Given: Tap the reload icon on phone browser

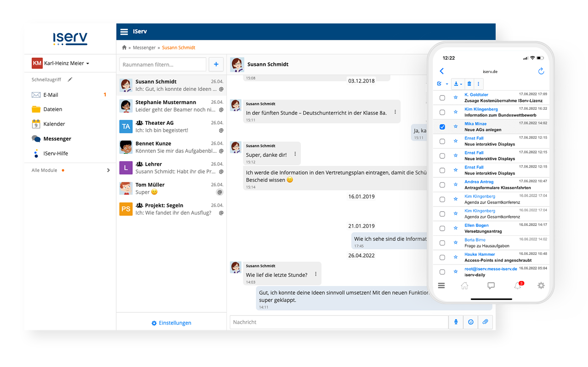Looking at the screenshot, I should pos(541,71).
